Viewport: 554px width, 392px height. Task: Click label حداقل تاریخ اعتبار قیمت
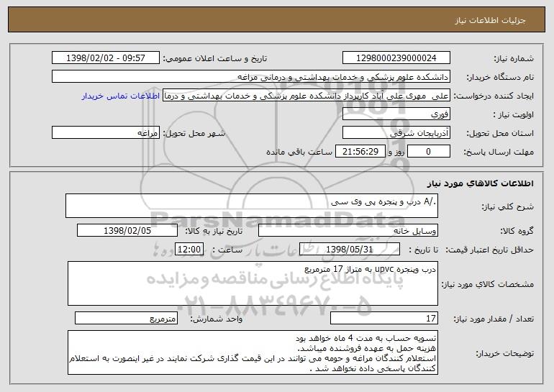pyautogui.click(x=490, y=250)
